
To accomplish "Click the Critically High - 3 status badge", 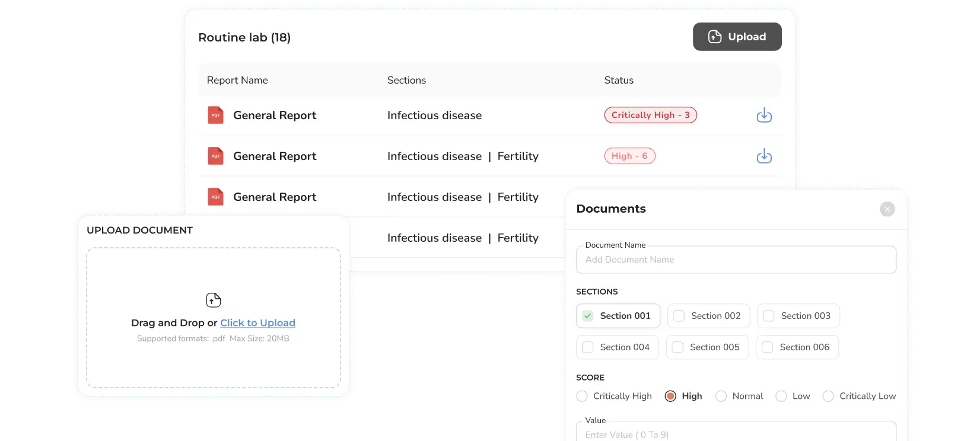I will pyautogui.click(x=650, y=115).
